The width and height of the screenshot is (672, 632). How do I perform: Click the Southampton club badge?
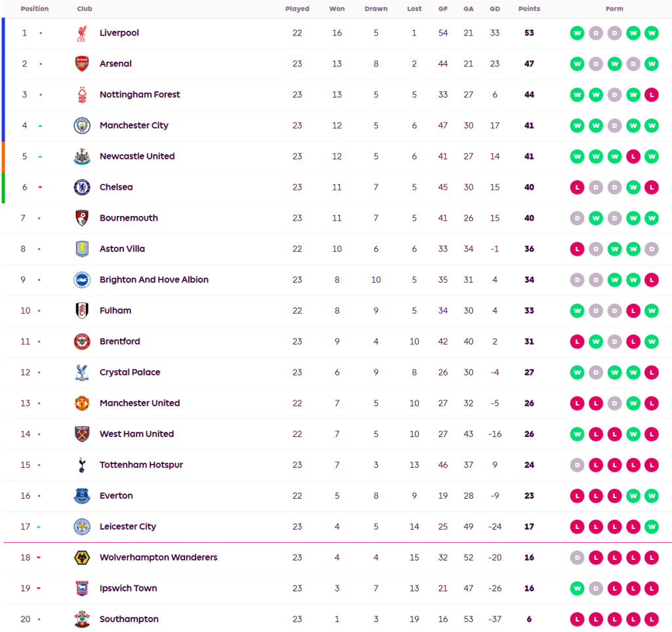[82, 620]
